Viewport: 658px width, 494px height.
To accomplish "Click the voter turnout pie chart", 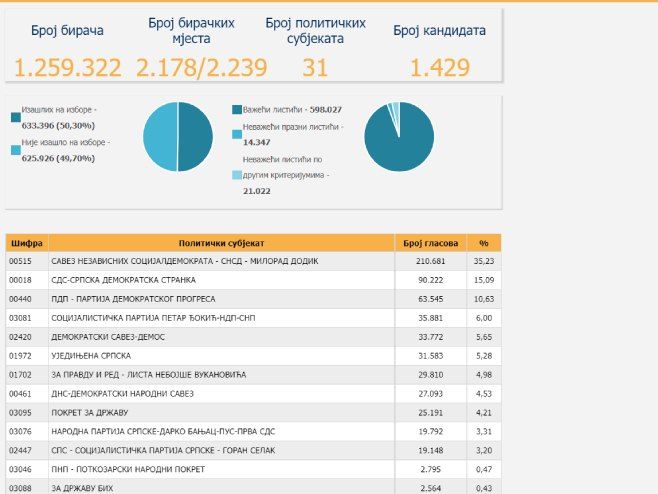I will [177, 137].
